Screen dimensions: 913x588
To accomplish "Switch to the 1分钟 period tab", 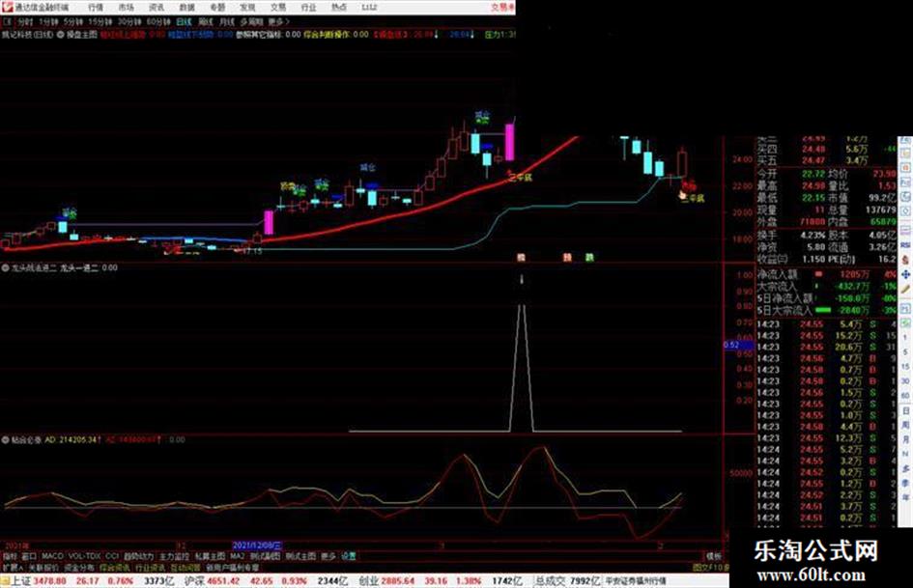I will [48, 22].
